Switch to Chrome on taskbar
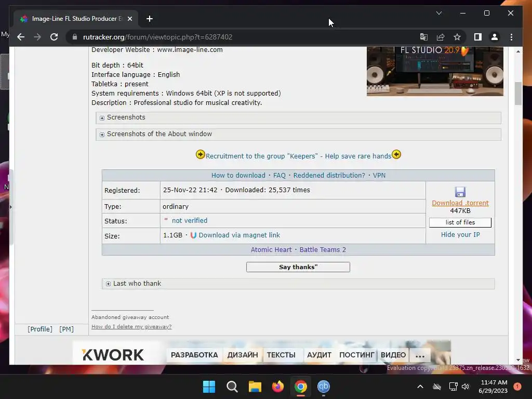The height and width of the screenshot is (399, 532). (301, 387)
